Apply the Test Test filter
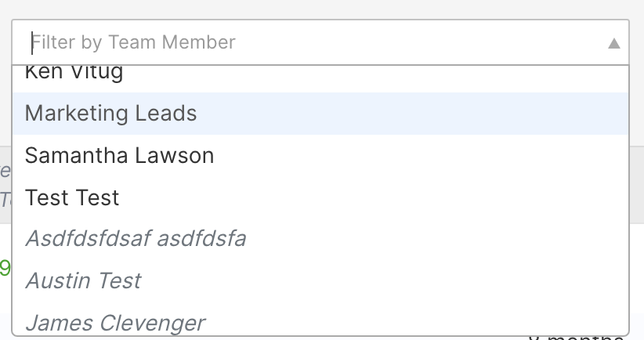The height and width of the screenshot is (340, 644). (x=320, y=197)
